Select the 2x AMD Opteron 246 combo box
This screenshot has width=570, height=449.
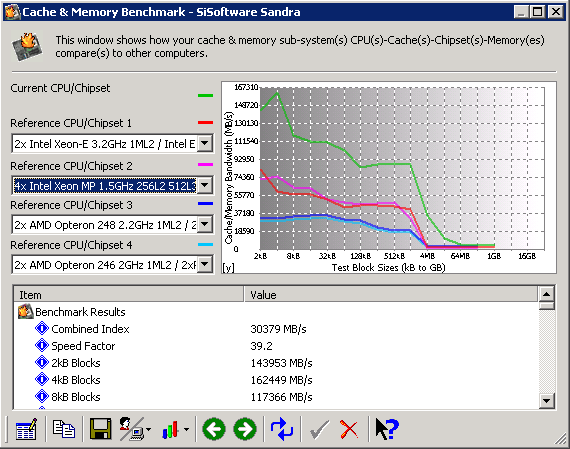(x=112, y=265)
